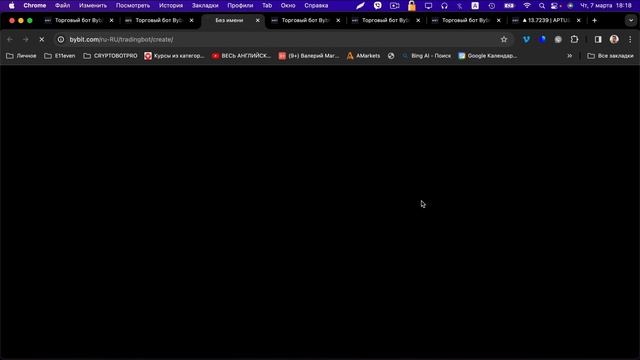Switch to the Без имени tab
This screenshot has height=360, width=640.
229,20
